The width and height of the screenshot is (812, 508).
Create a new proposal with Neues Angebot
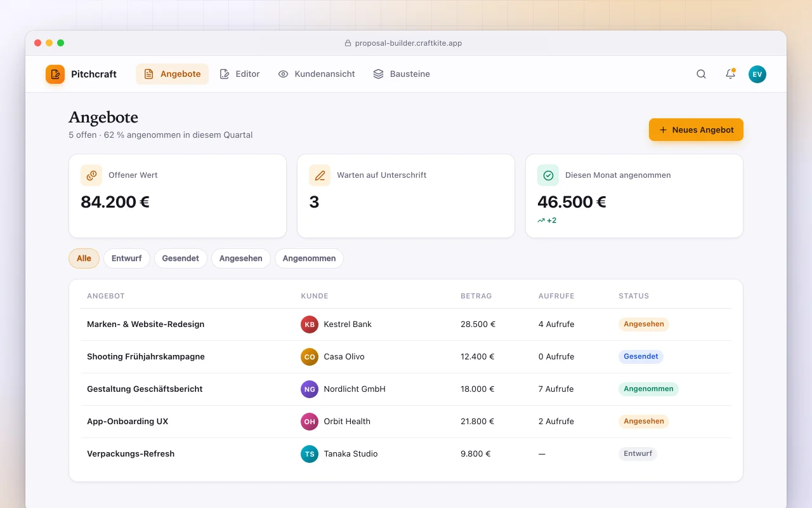696,130
